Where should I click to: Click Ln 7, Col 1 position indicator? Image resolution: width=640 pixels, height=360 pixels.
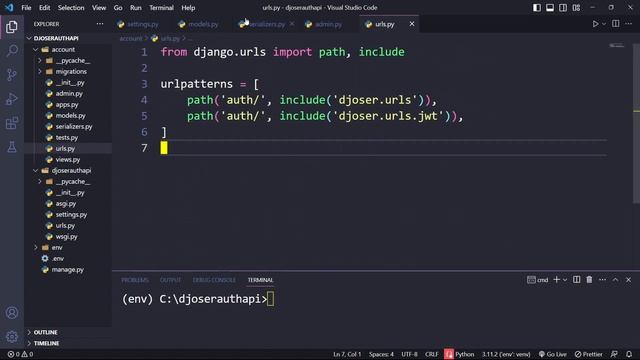coord(347,354)
